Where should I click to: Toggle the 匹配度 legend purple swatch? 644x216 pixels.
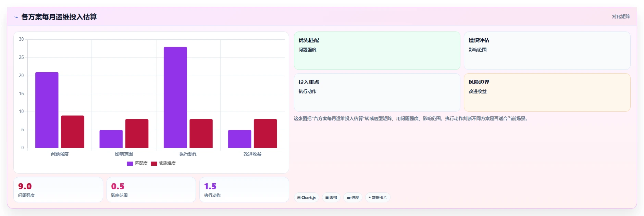pyautogui.click(x=130, y=164)
